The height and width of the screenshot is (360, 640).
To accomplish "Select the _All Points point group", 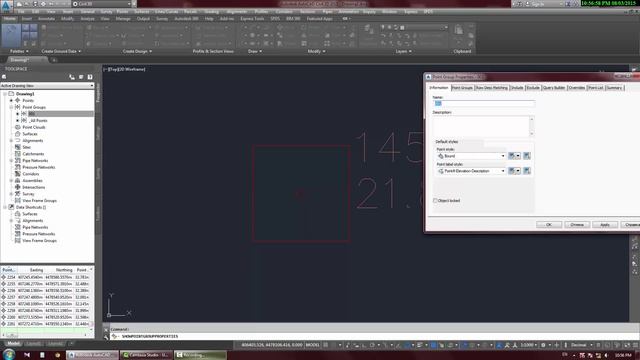I will 38,120.
